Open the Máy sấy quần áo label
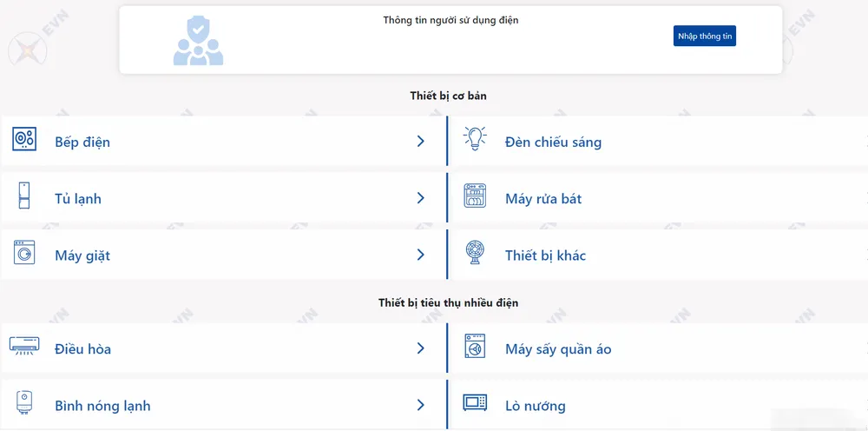 coord(558,349)
